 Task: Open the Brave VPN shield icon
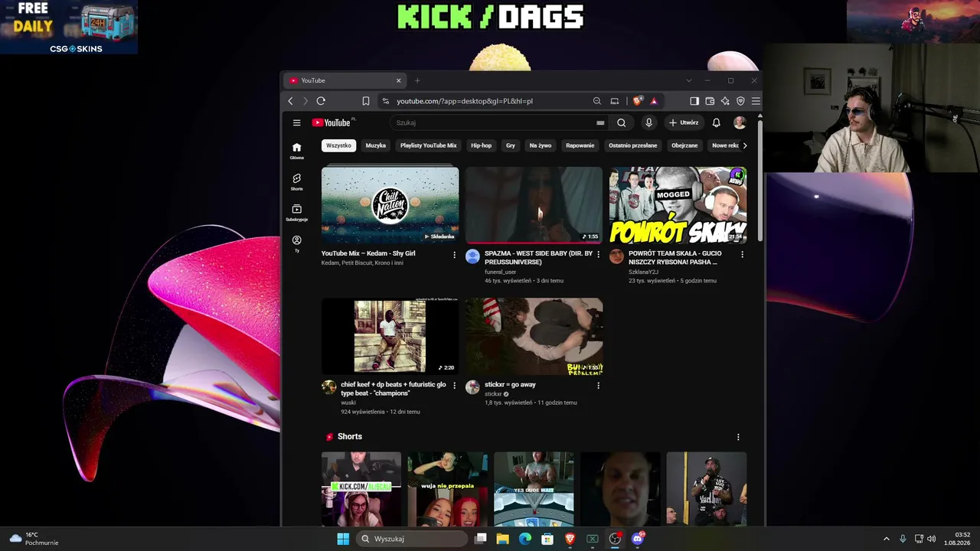click(x=740, y=101)
